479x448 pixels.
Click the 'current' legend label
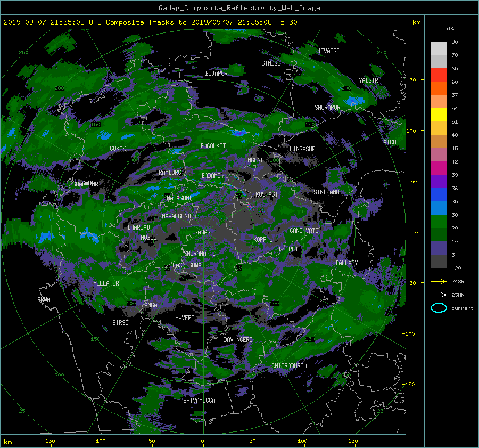(x=463, y=308)
